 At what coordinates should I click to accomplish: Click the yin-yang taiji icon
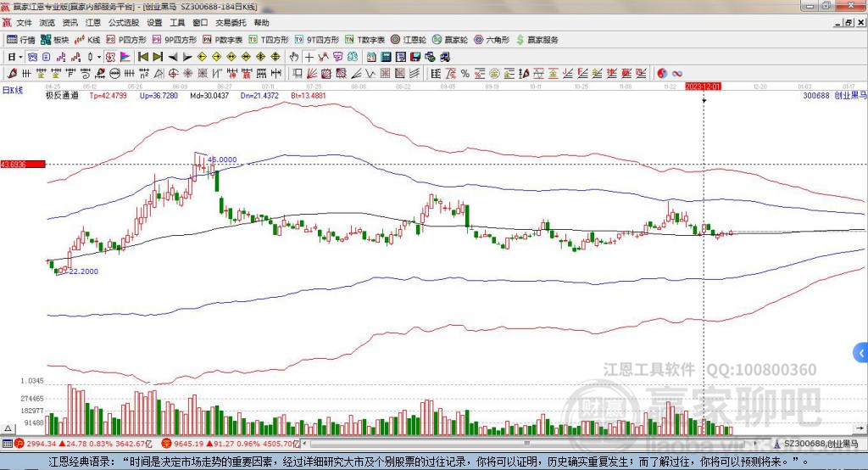coord(662,73)
